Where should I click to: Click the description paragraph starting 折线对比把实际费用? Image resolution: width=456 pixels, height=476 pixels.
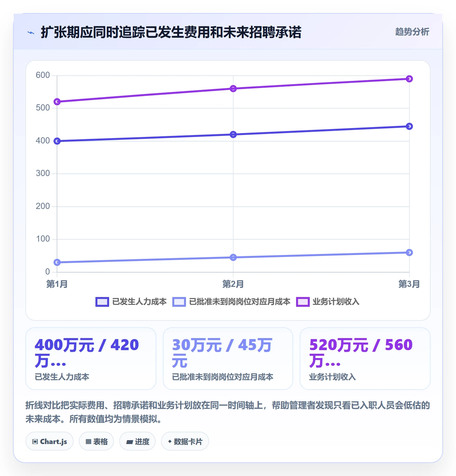click(x=228, y=412)
